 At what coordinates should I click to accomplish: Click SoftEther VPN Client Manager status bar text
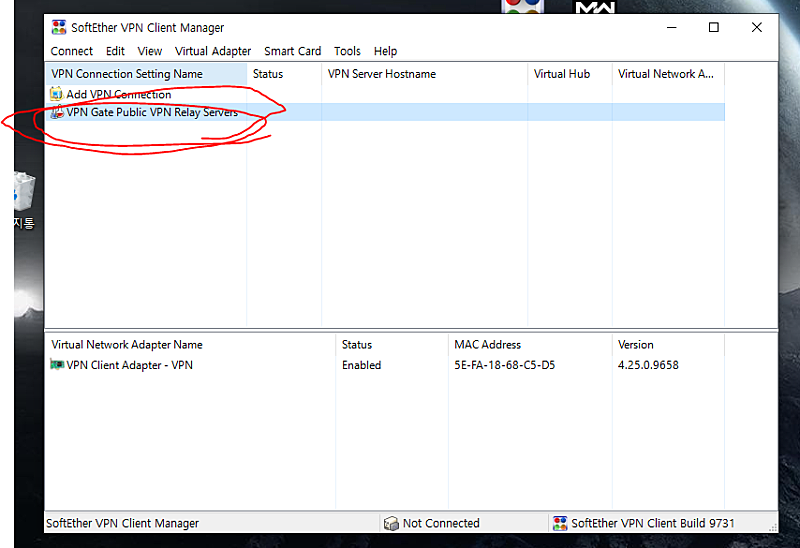click(122, 524)
